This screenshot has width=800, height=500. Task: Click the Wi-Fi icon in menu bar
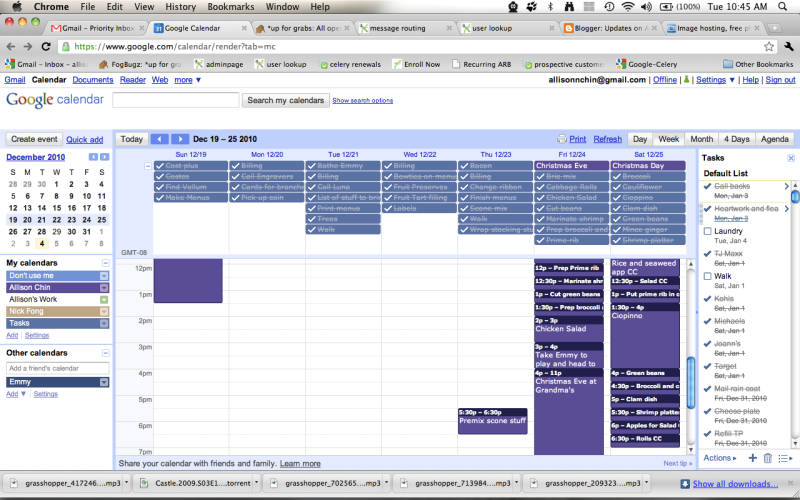628,7
